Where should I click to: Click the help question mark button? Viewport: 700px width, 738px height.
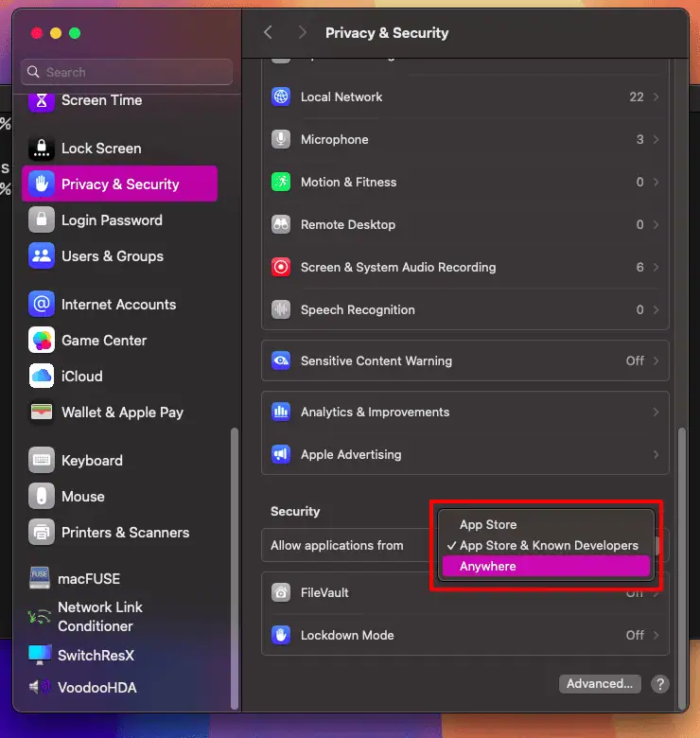660,684
